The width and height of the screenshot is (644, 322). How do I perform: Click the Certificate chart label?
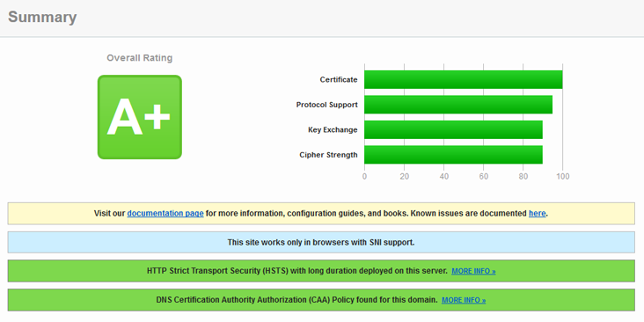coord(339,80)
